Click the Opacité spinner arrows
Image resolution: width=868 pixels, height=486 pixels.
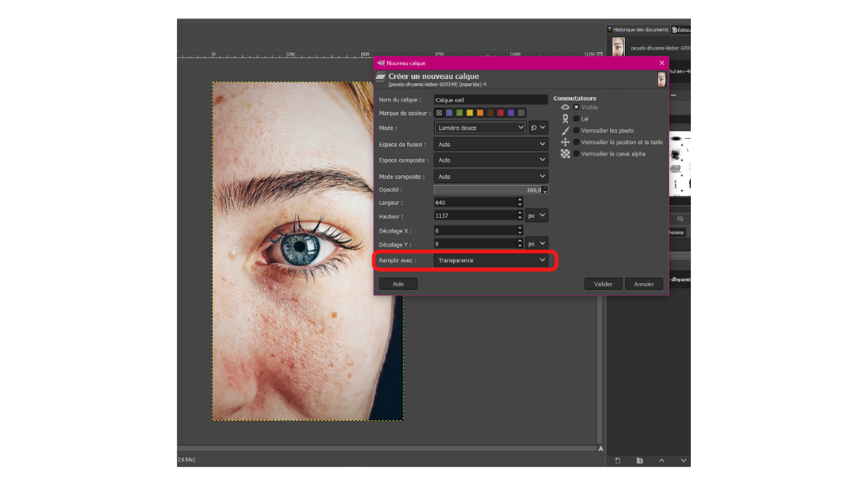click(x=545, y=190)
